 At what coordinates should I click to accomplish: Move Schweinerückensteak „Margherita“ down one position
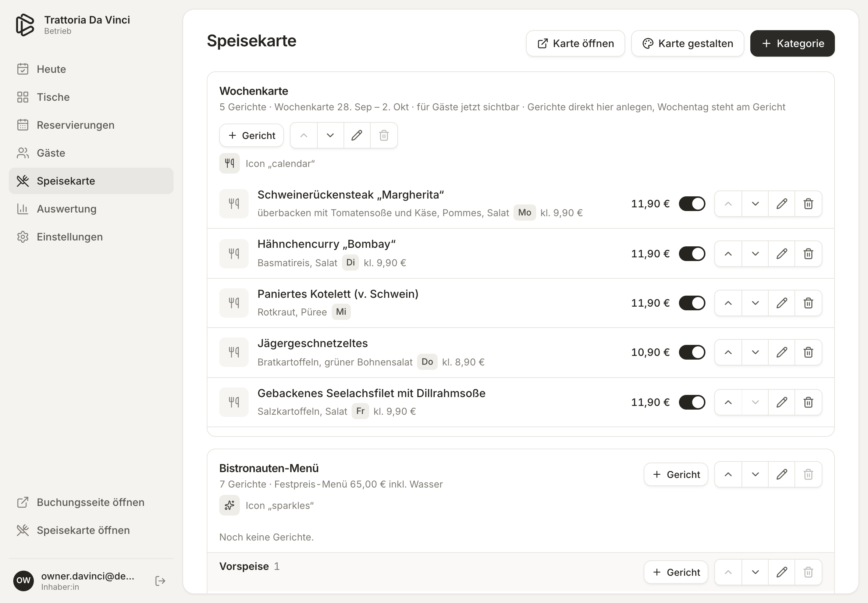pos(755,204)
